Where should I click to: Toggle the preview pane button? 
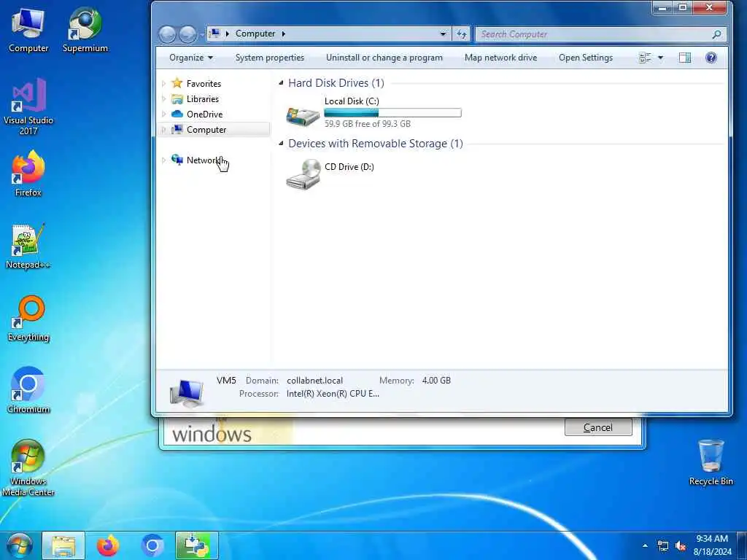pyautogui.click(x=685, y=58)
